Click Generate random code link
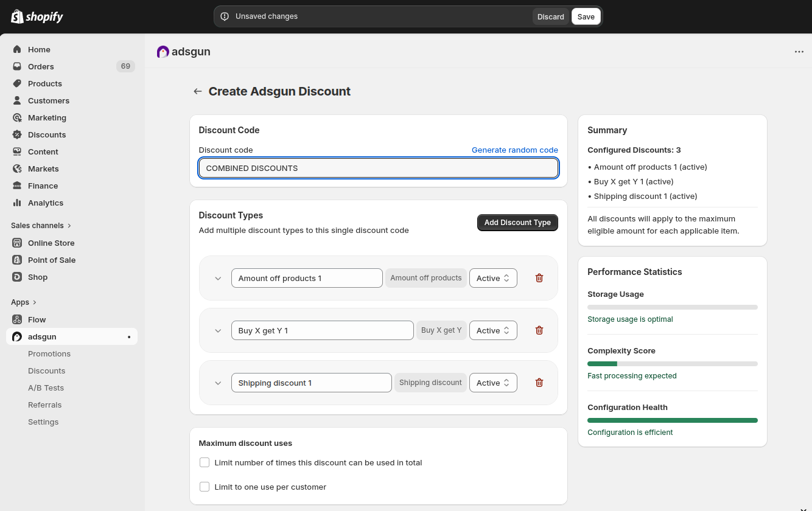 tap(514, 150)
